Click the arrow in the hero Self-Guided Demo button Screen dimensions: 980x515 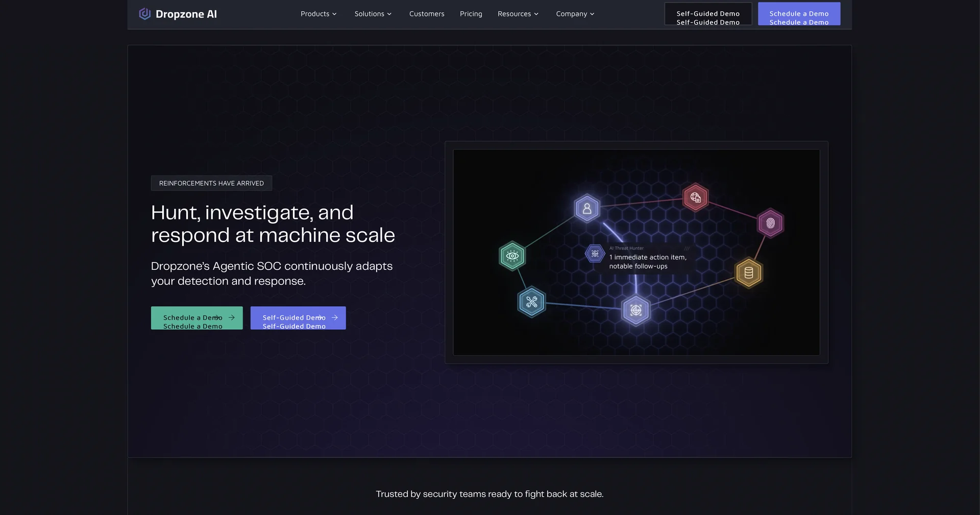click(x=335, y=317)
